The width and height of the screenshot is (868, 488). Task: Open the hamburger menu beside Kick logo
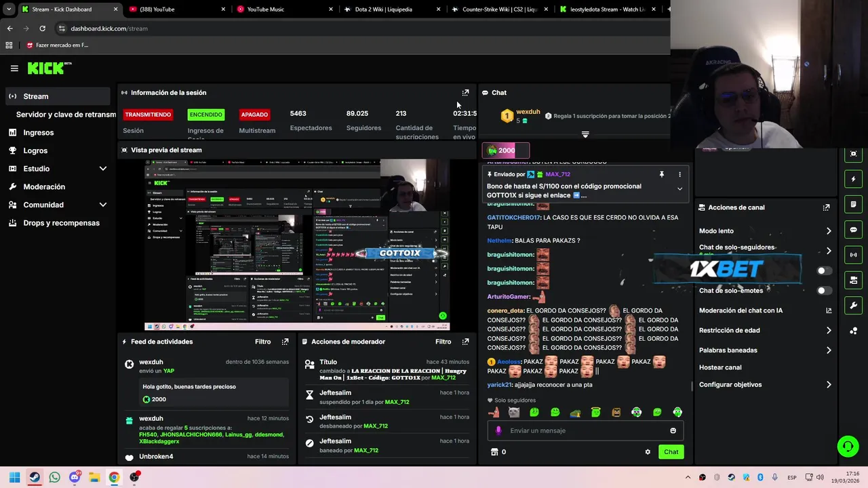(x=14, y=68)
